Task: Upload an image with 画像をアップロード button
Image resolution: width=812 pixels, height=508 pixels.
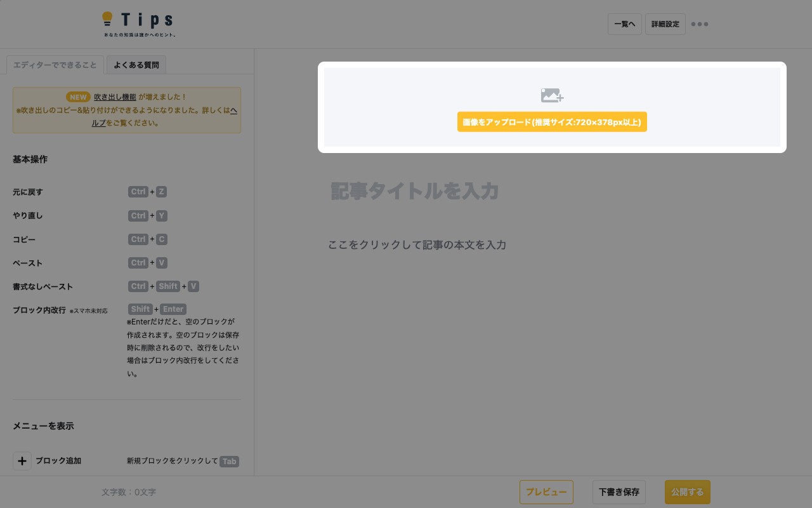Action: tap(552, 122)
